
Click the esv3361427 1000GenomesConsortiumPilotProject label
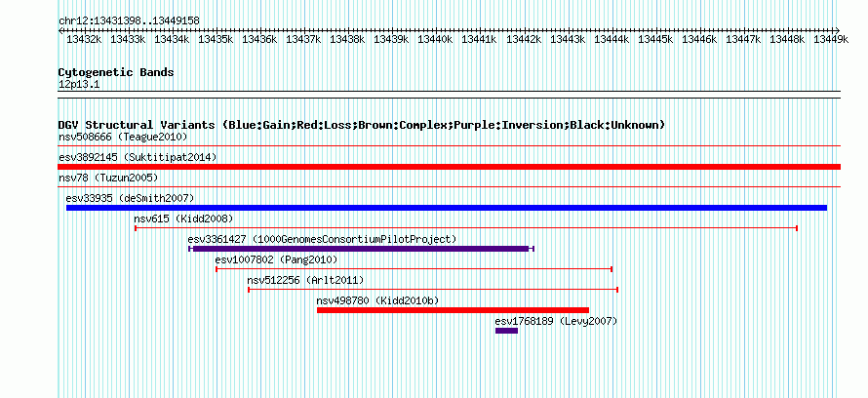pos(322,239)
